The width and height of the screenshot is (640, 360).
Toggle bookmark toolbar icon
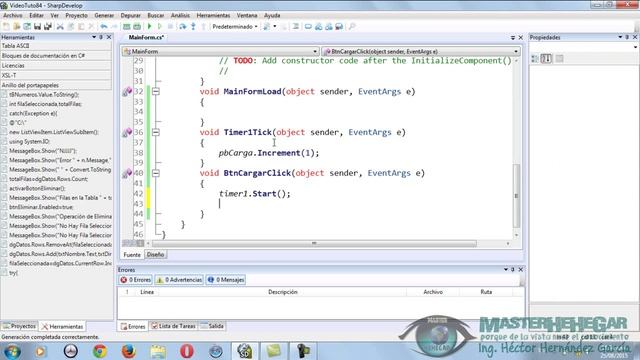(308, 27)
